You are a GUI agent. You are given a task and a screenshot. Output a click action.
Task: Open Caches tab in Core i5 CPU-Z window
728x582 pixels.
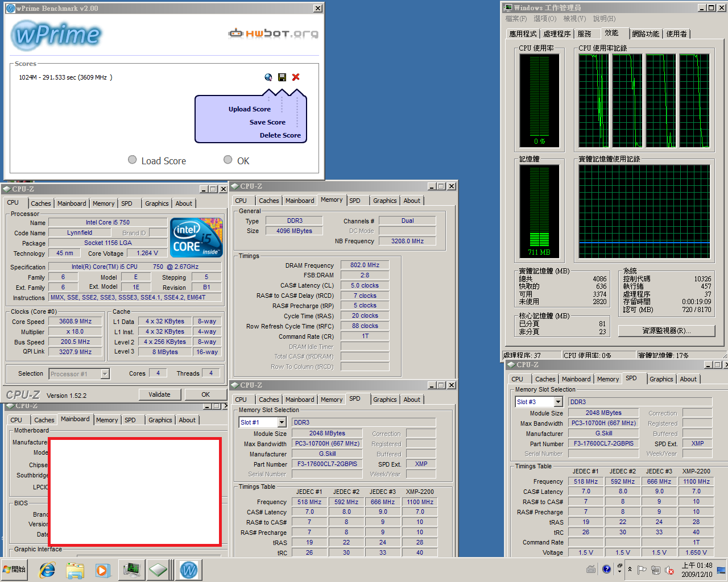tap(41, 203)
